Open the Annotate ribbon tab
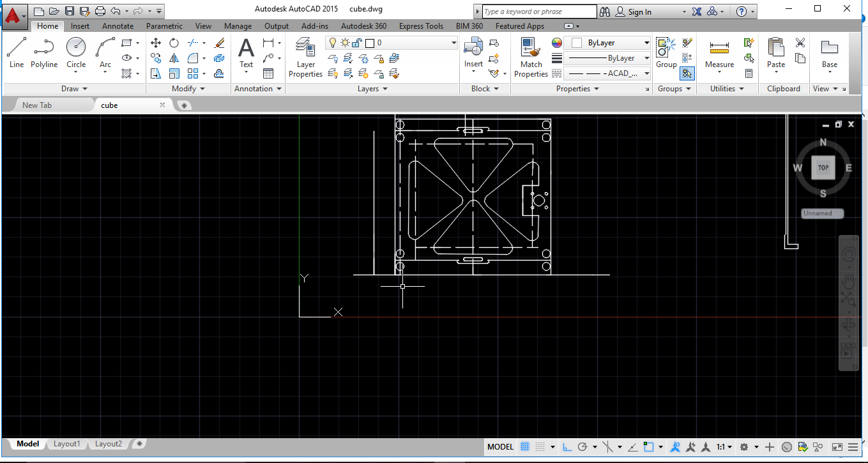The image size is (868, 463). (118, 26)
